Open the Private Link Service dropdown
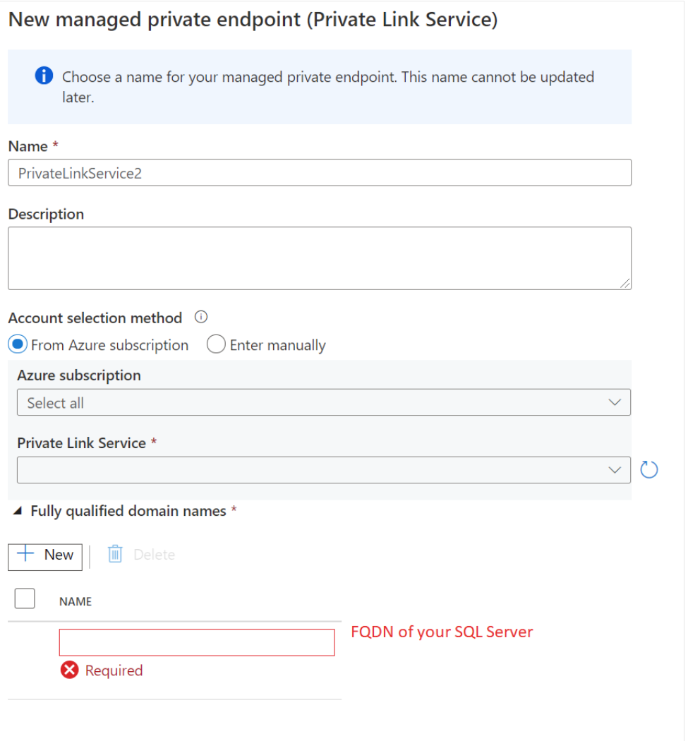The height and width of the screenshot is (741, 700). pyautogui.click(x=324, y=470)
